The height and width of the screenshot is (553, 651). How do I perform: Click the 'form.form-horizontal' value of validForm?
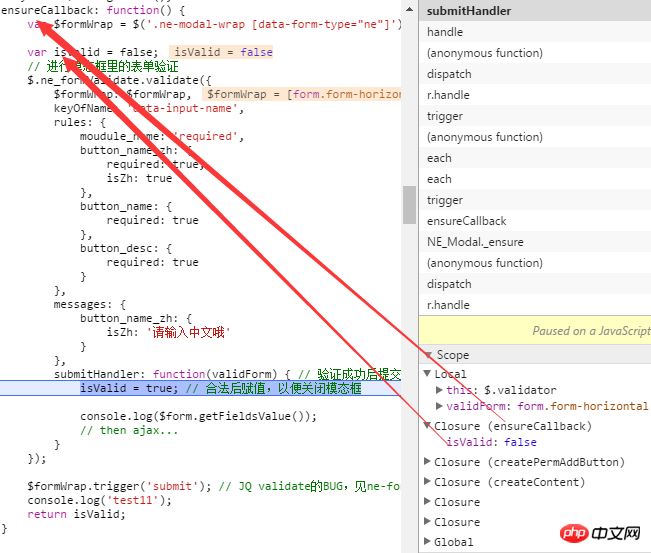click(582, 406)
